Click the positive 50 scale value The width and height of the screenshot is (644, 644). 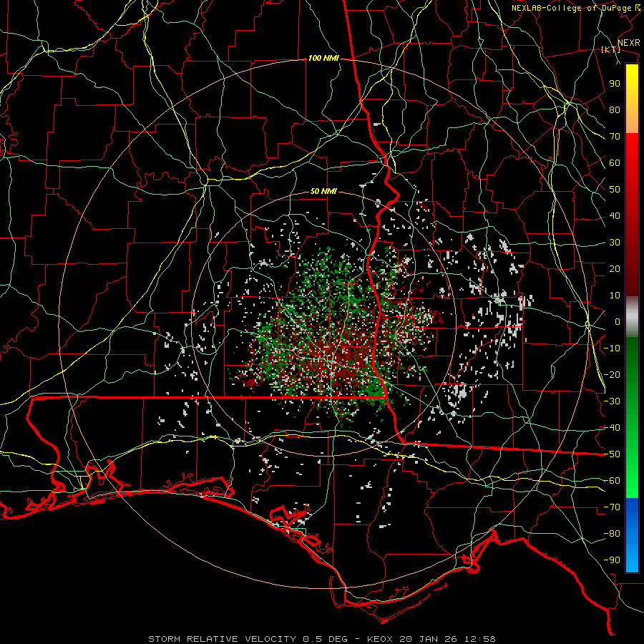[615, 190]
